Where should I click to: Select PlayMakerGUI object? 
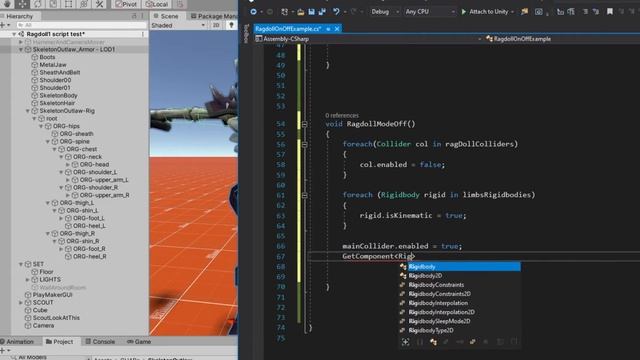[x=52, y=295]
